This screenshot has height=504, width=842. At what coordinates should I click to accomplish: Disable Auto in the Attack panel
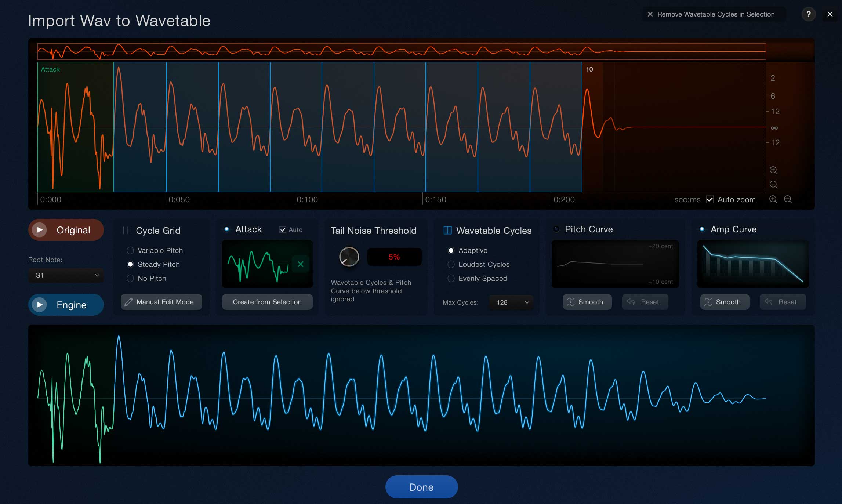[283, 229]
